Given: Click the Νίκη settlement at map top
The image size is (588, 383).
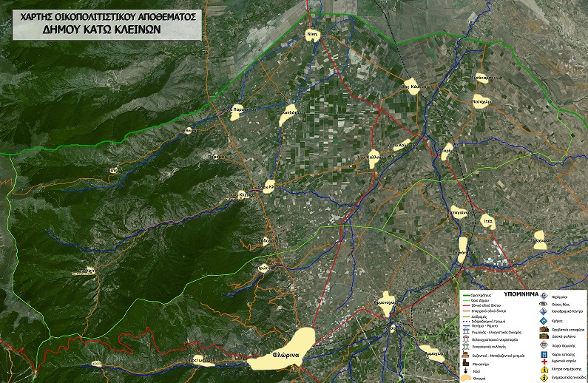Looking at the screenshot, I should [x=311, y=35].
